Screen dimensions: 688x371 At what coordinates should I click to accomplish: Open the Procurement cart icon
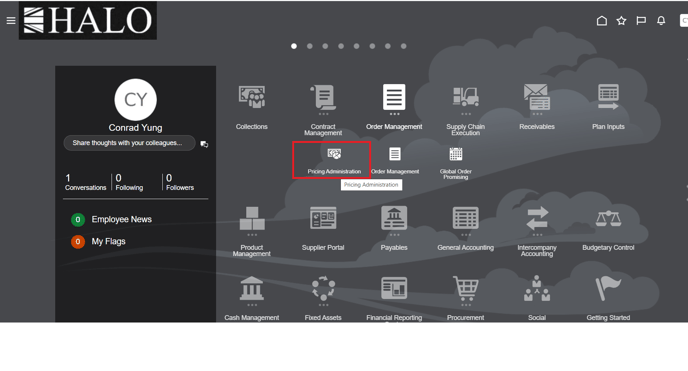466,288
